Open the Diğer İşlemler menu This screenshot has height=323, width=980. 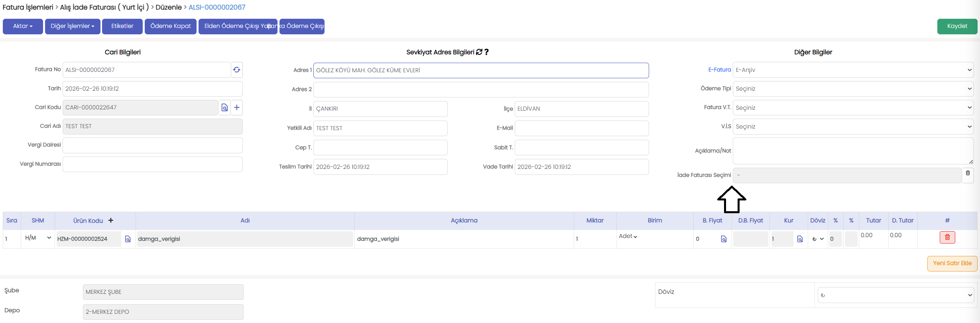click(x=73, y=26)
